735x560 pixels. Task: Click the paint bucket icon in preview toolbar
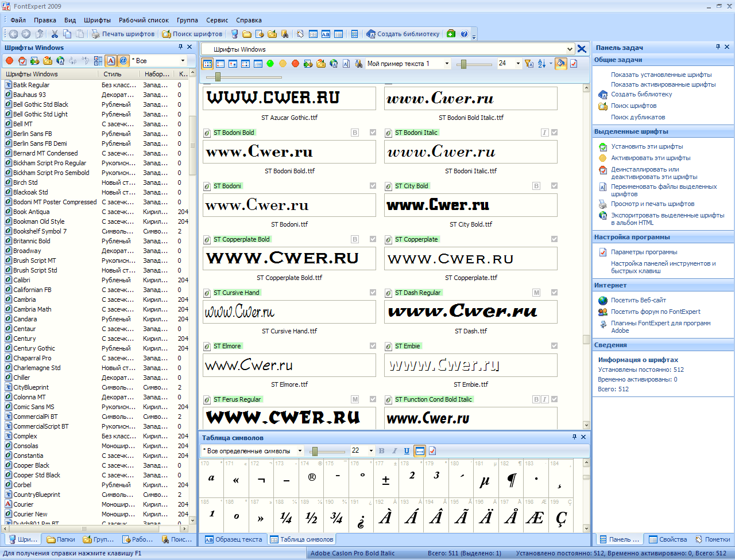(x=560, y=64)
